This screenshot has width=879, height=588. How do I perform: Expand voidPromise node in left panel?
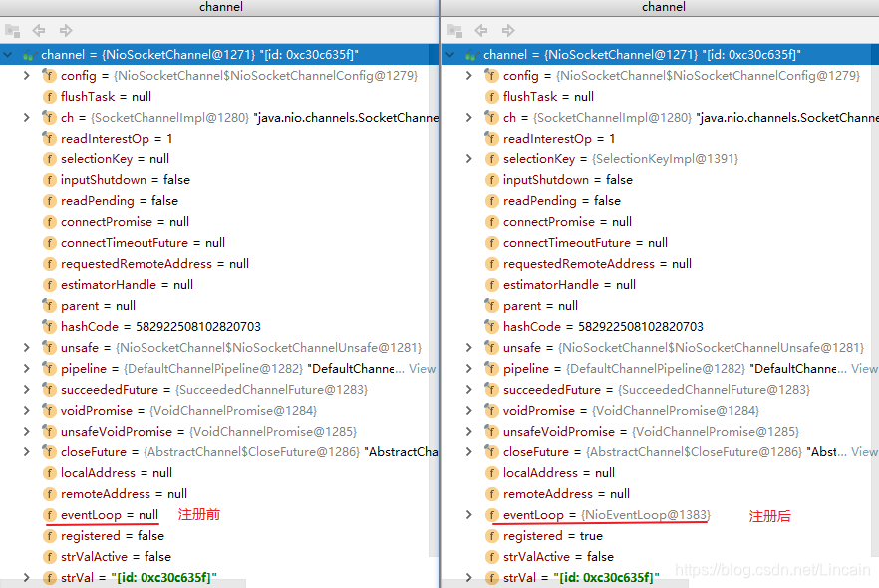coord(26,411)
